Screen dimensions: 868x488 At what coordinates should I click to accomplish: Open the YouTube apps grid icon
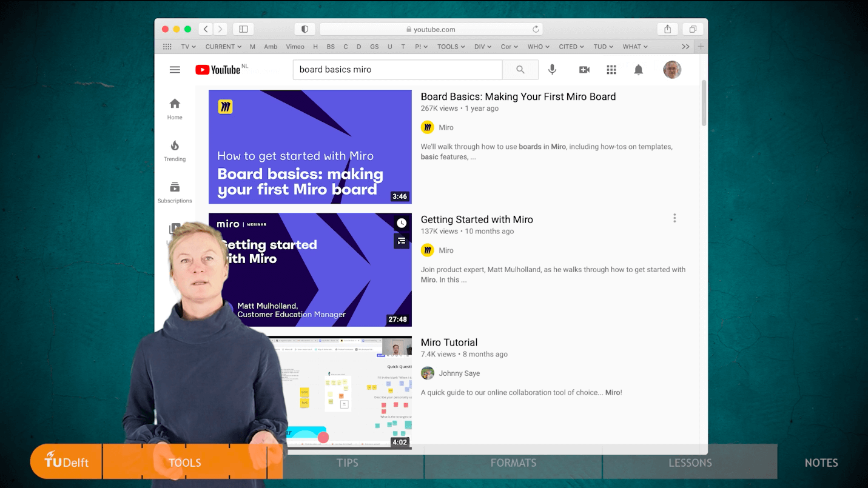[611, 70]
